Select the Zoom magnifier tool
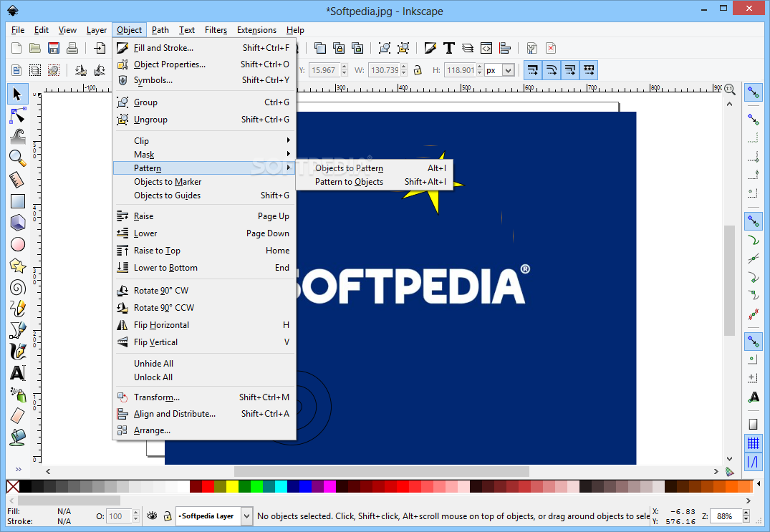This screenshot has height=532, width=770. tap(18, 158)
